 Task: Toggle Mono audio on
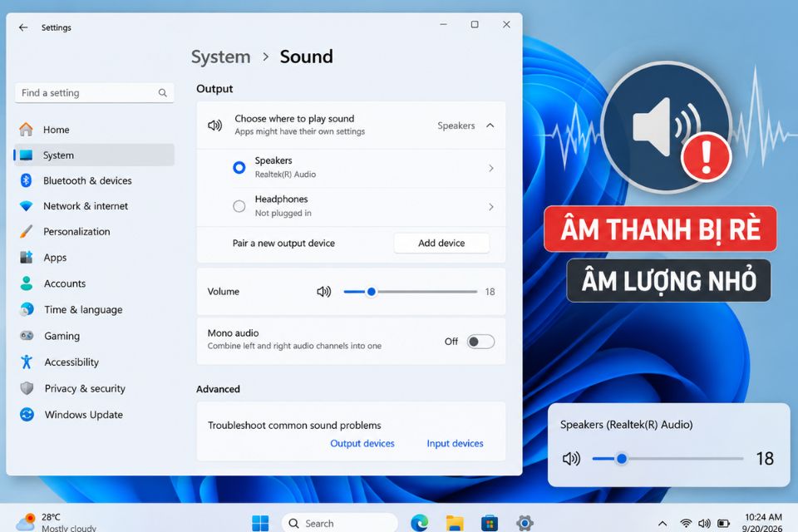pos(480,342)
